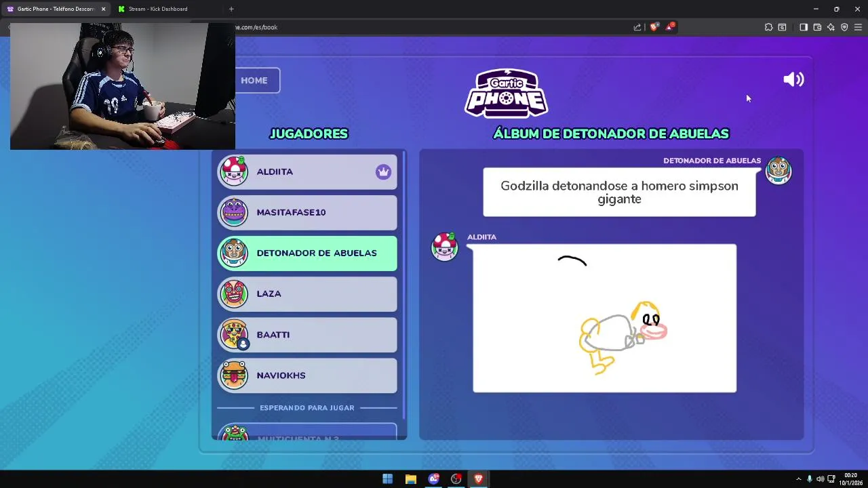Click LAZA's wrestler mask avatar
The height and width of the screenshot is (488, 868).
pyautogui.click(x=234, y=293)
